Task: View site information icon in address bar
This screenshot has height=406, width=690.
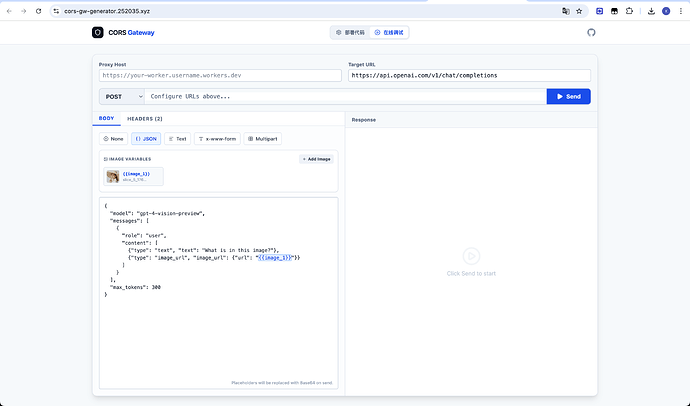Action: tap(56, 11)
